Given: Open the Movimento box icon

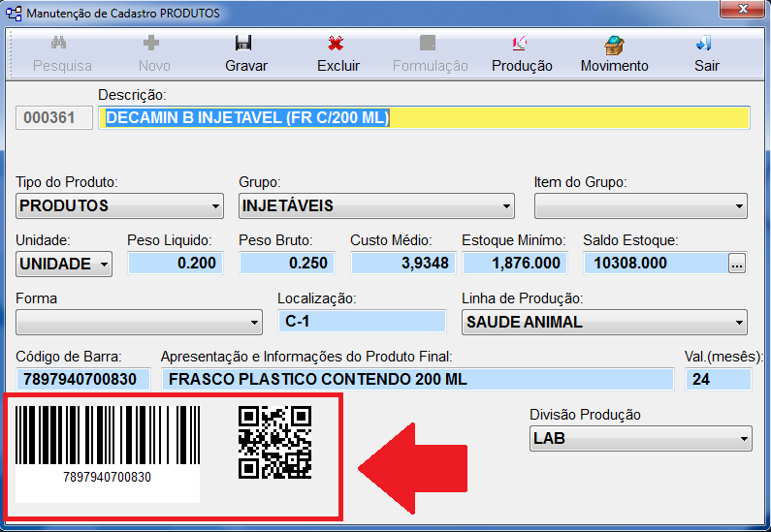Looking at the screenshot, I should pyautogui.click(x=614, y=45).
